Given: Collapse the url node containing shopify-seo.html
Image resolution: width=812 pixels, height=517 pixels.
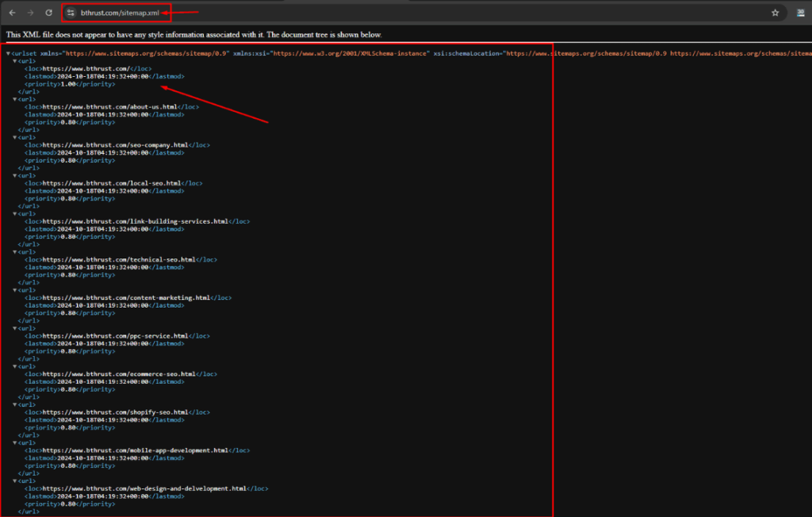Looking at the screenshot, I should [x=14, y=404].
